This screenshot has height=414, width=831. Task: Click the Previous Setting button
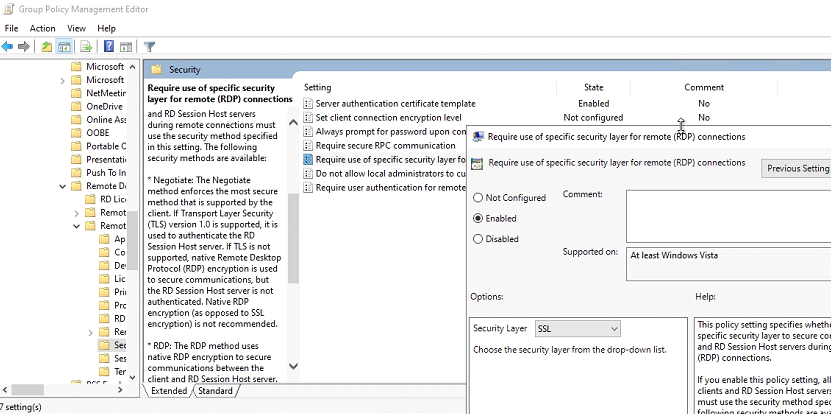coord(796,169)
